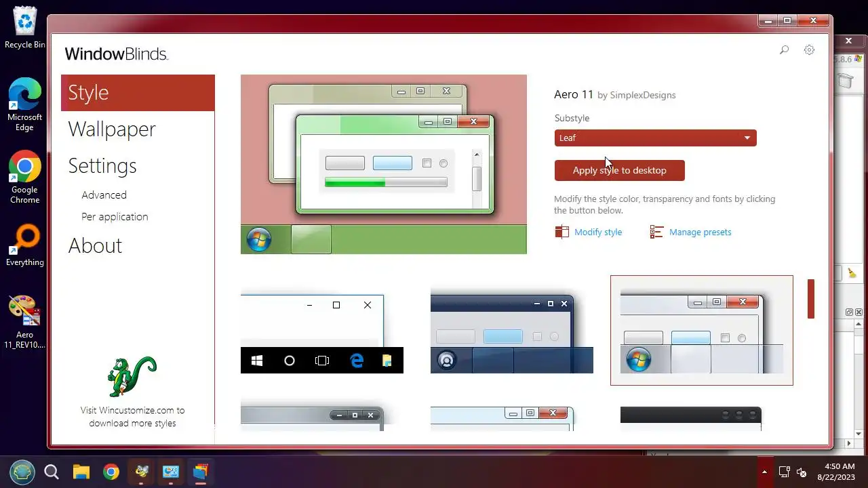Open Per application settings sub-item
868x488 pixels.
tap(115, 216)
